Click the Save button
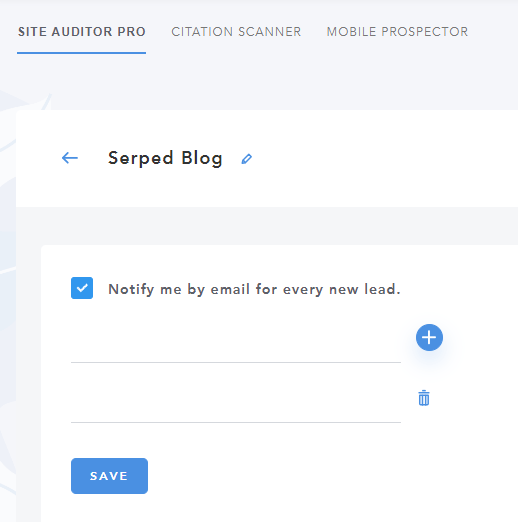The image size is (518, 522). pyautogui.click(x=109, y=476)
